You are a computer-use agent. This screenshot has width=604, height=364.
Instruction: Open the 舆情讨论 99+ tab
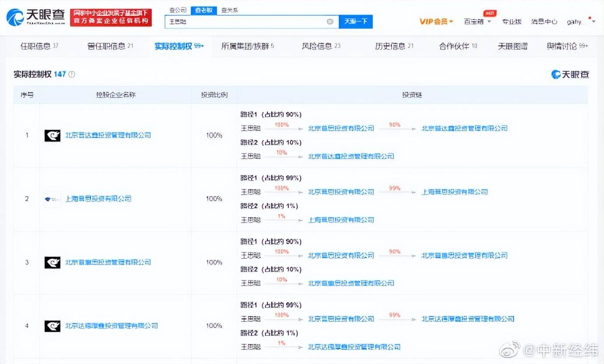567,46
